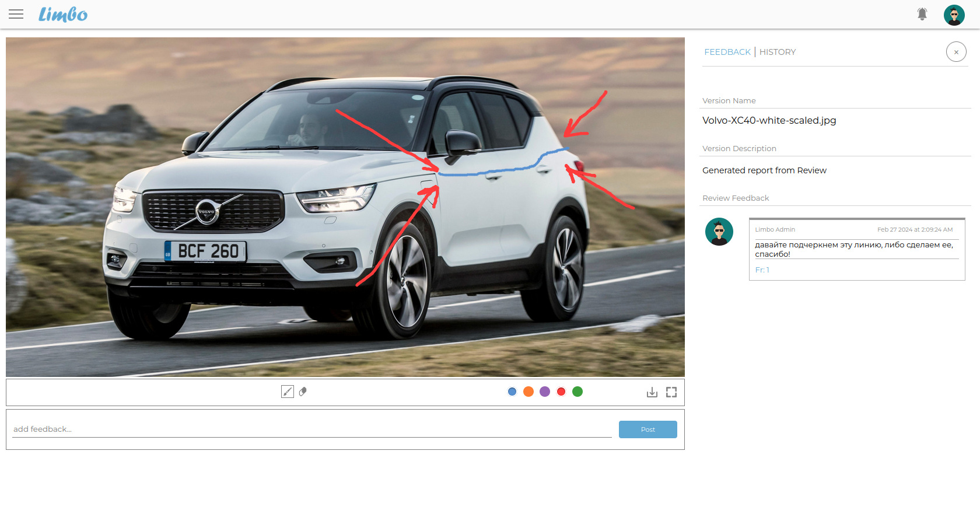Pick the orange color swatch
The image size is (980, 524).
coord(528,392)
